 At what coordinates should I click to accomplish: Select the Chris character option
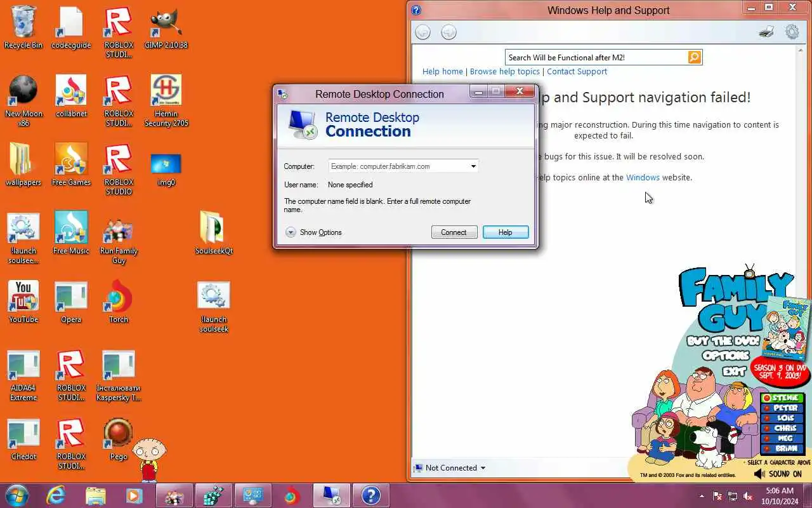(782, 429)
